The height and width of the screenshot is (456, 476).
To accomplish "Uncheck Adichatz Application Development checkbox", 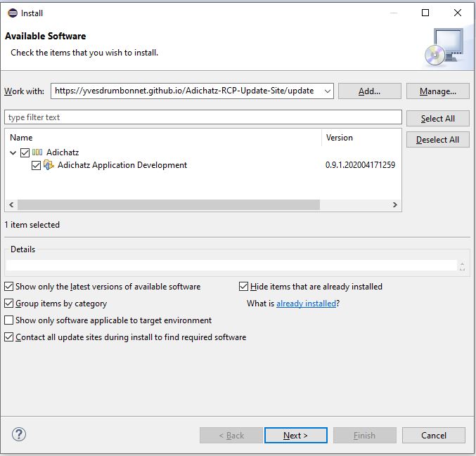I will 37,166.
